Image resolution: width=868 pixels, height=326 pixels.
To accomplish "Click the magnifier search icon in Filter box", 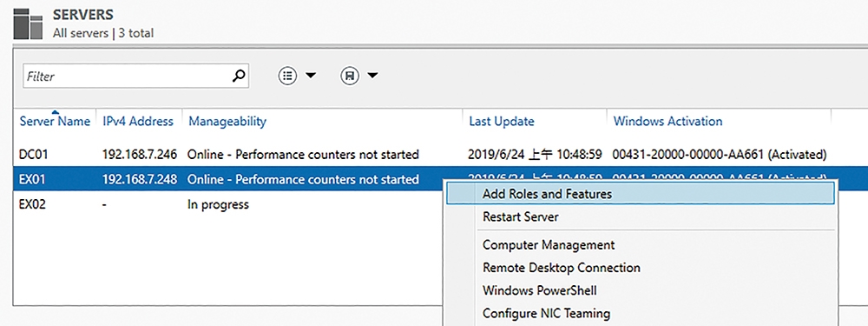I will 238,76.
